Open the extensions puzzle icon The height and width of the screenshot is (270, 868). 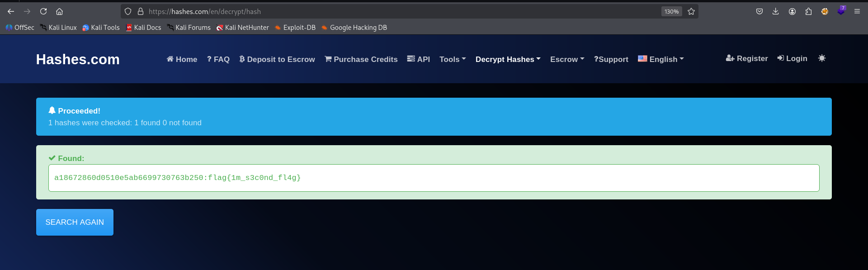click(808, 11)
